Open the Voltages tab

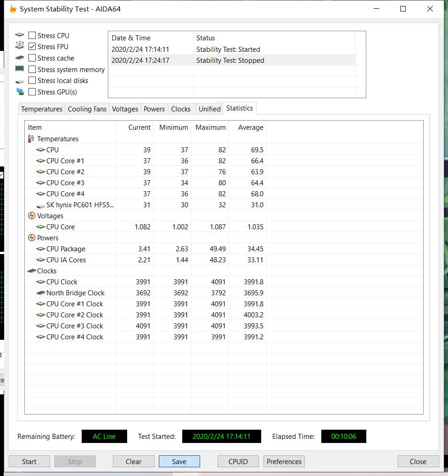pyautogui.click(x=125, y=109)
